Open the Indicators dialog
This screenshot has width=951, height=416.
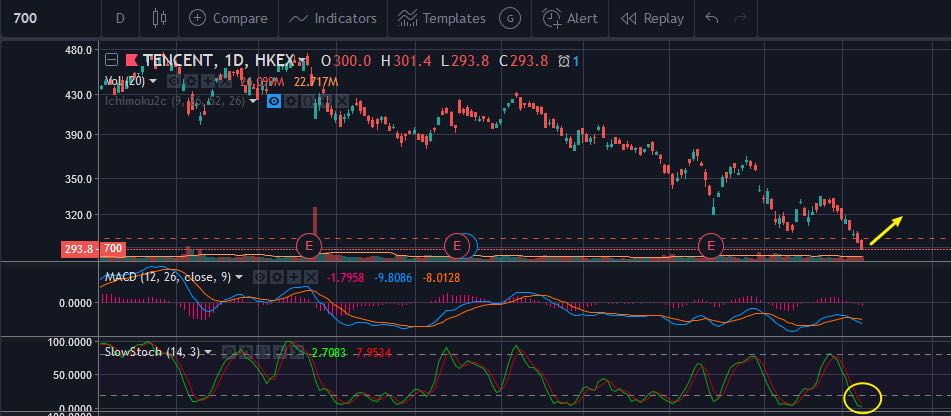click(332, 18)
